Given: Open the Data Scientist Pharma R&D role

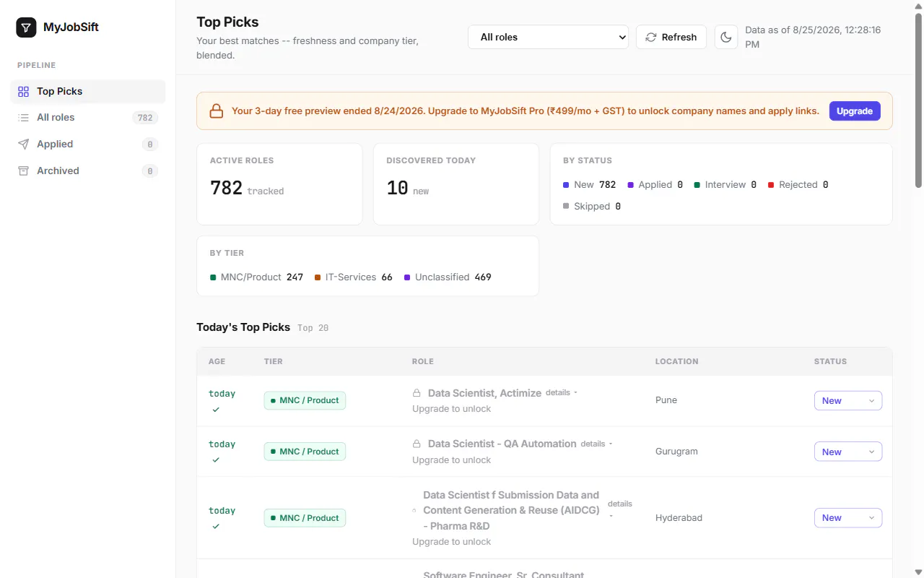Looking at the screenshot, I should click(x=511, y=510).
